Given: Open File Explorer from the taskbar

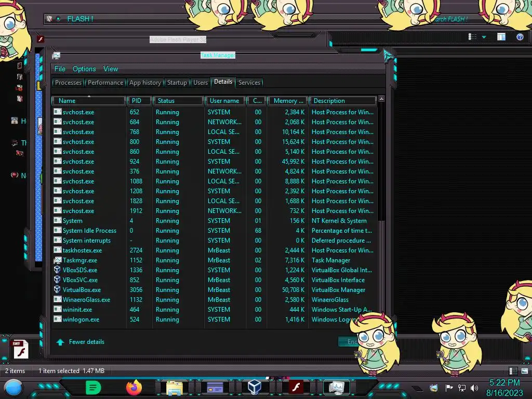Looking at the screenshot, I should [174, 388].
